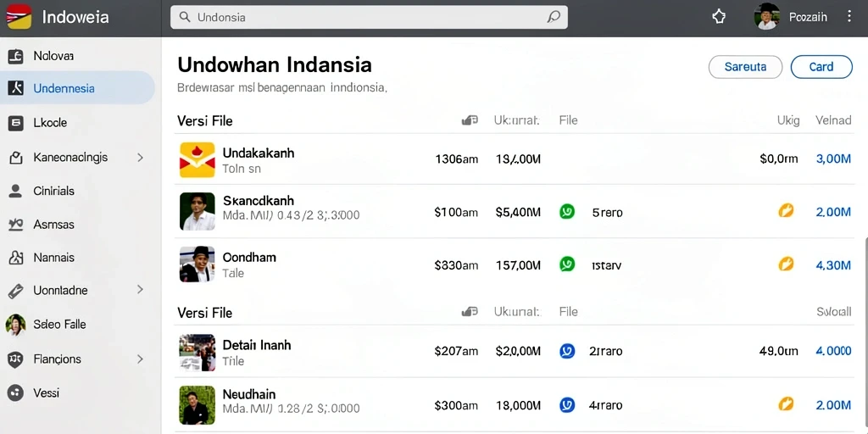The image size is (868, 434).
Task: Click the Neudhain photo thumbnail
Action: coord(197,405)
